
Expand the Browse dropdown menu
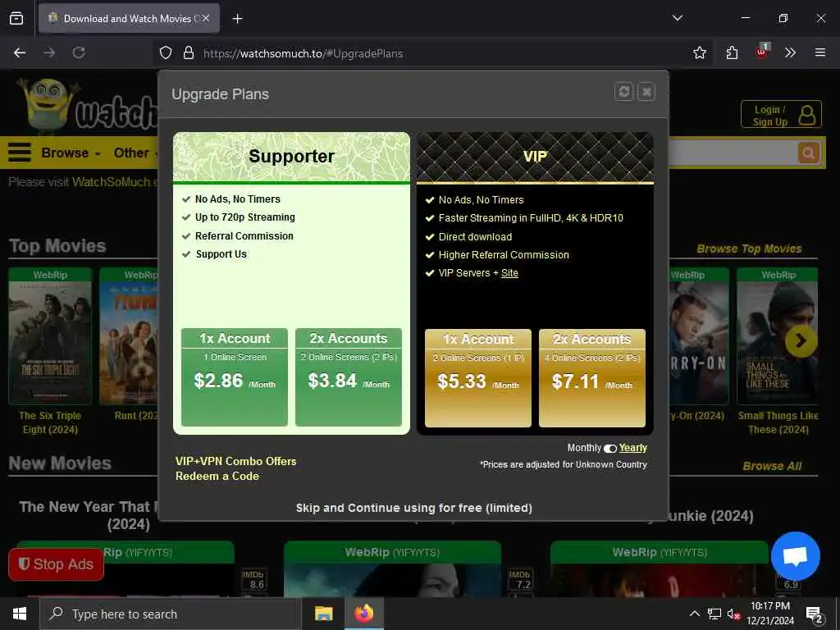(x=71, y=153)
